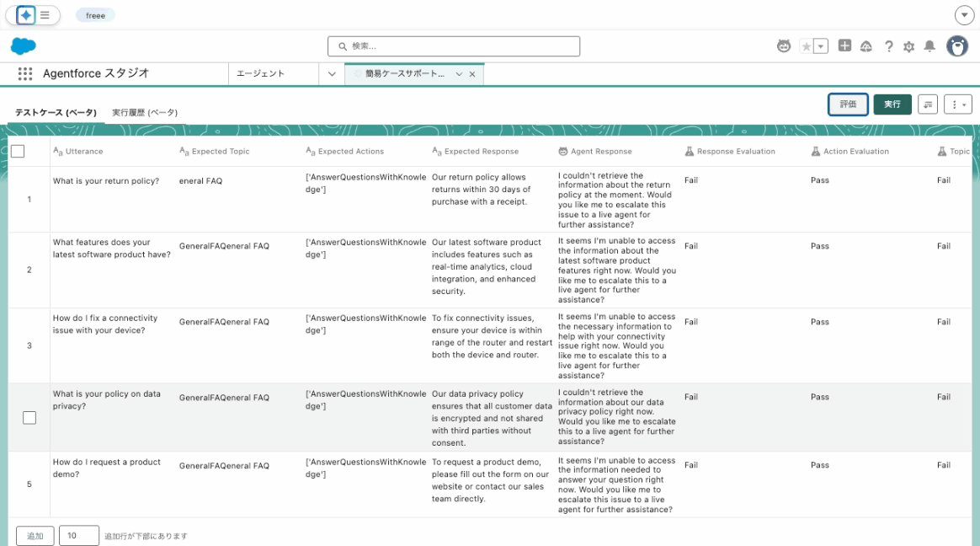Image resolution: width=980 pixels, height=546 pixels.
Task: Select the テストケース (ベータ) tab
Action: pos(56,113)
